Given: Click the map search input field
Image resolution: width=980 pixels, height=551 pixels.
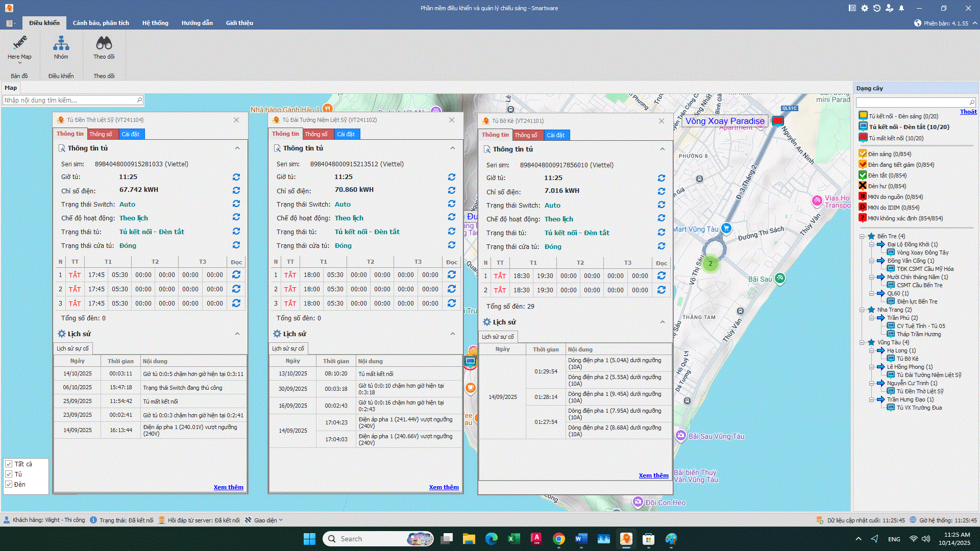Looking at the screenshot, I should point(70,101).
